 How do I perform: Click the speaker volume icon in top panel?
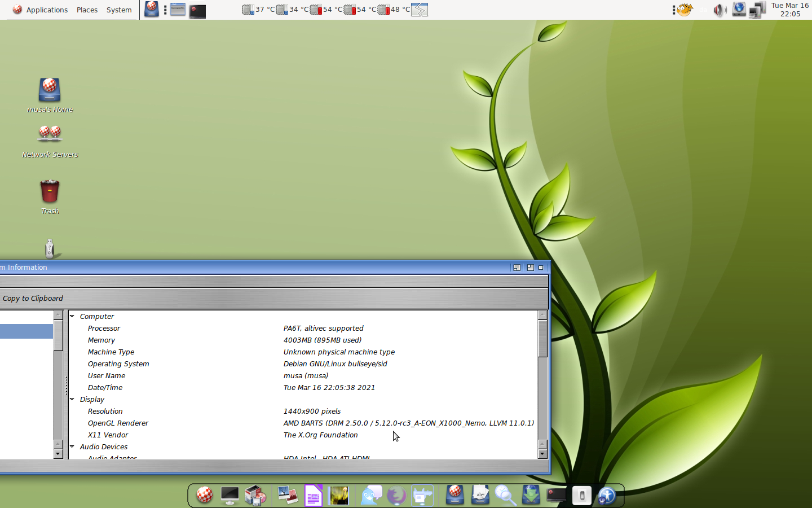click(x=719, y=10)
